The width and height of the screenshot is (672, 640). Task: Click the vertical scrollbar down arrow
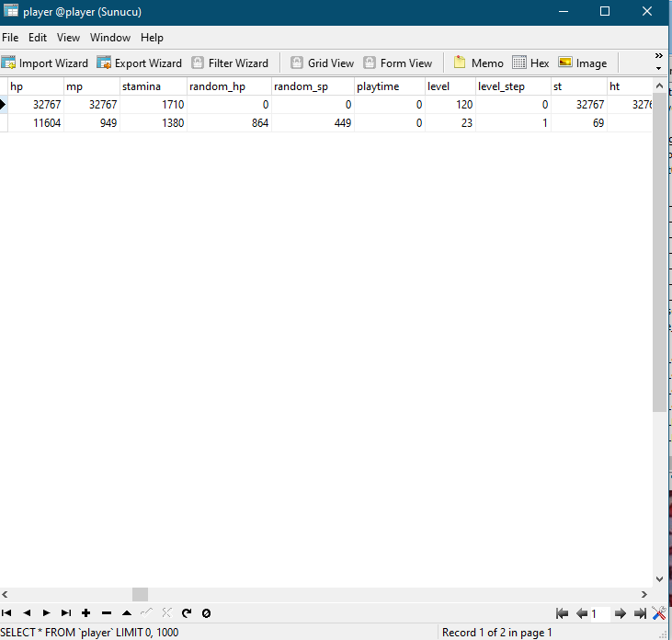click(659, 579)
